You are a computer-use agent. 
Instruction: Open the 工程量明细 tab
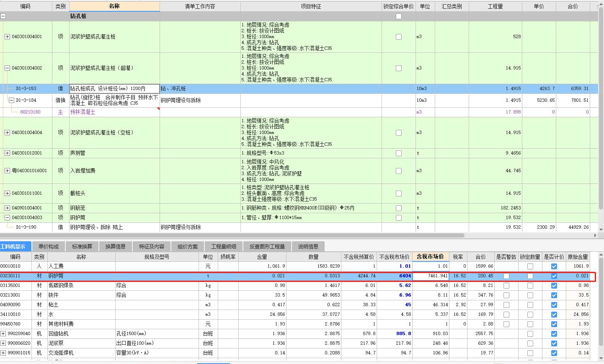pos(224,246)
